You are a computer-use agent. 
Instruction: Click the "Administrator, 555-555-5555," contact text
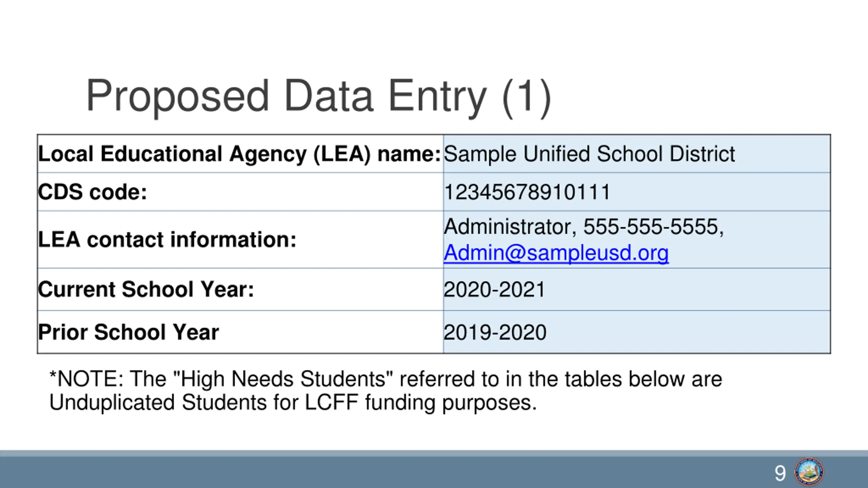(x=584, y=226)
